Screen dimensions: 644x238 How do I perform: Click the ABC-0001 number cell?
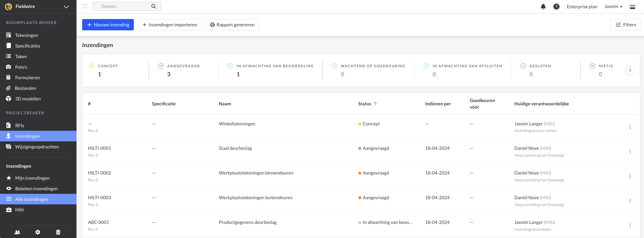tap(99, 222)
